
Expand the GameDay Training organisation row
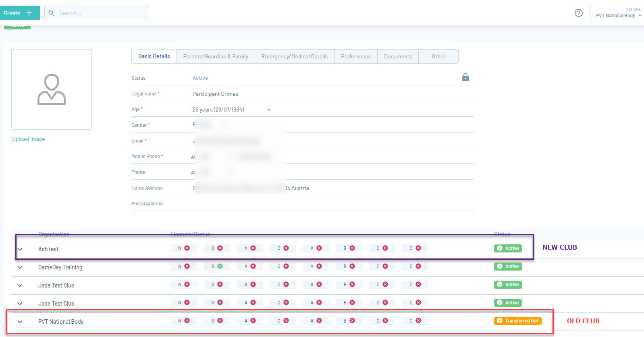[x=20, y=267]
